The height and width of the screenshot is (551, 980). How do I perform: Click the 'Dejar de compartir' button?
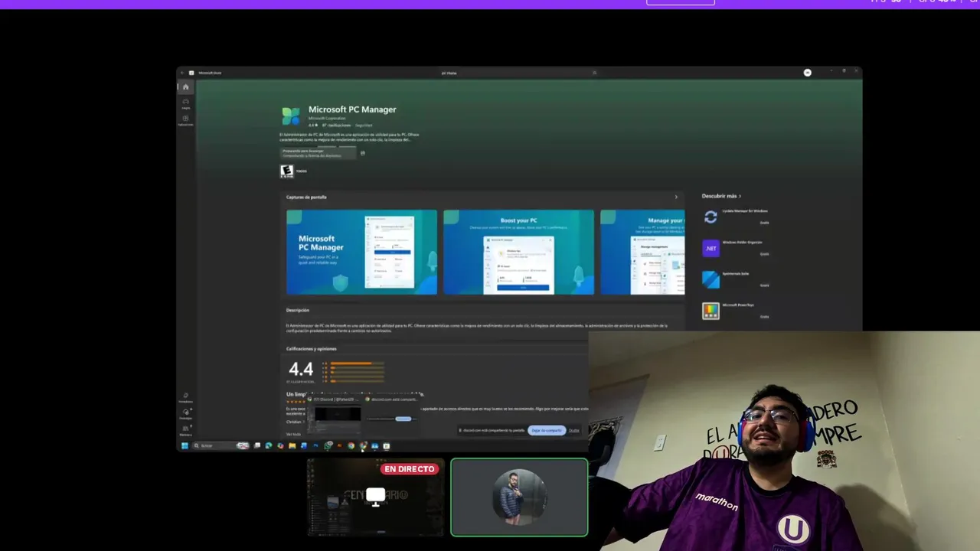click(547, 430)
